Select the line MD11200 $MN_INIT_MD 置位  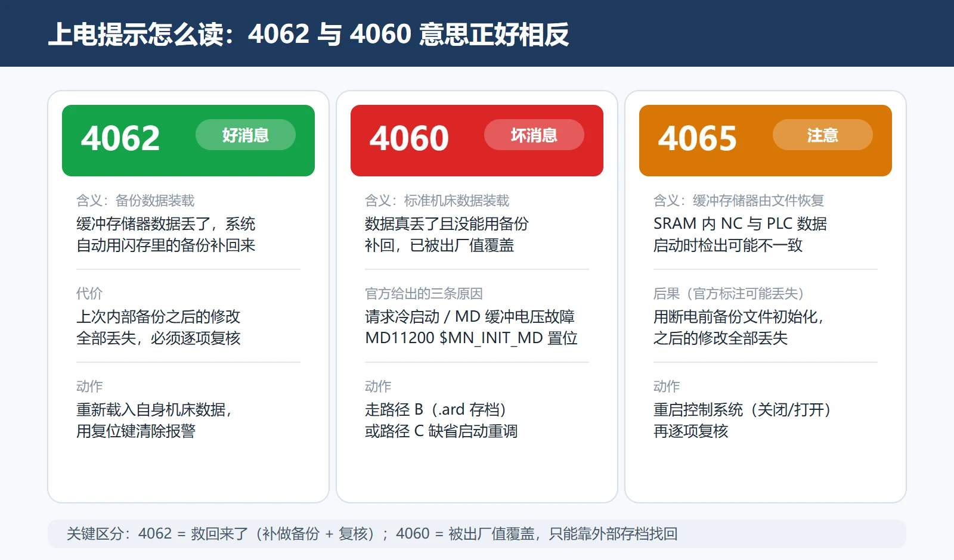pos(471,338)
